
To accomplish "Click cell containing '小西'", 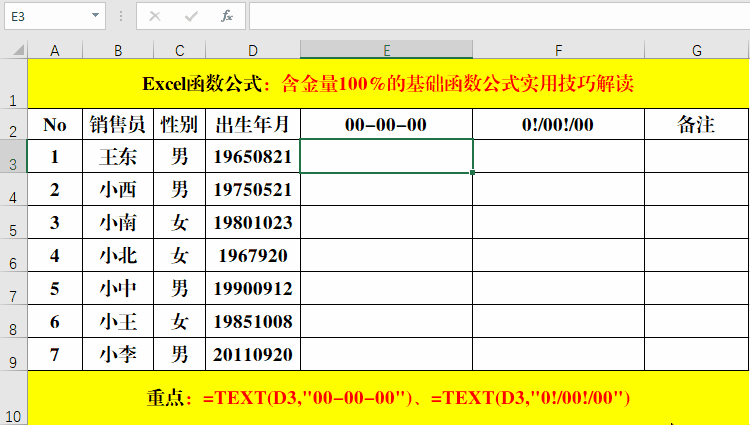I will [x=118, y=189].
